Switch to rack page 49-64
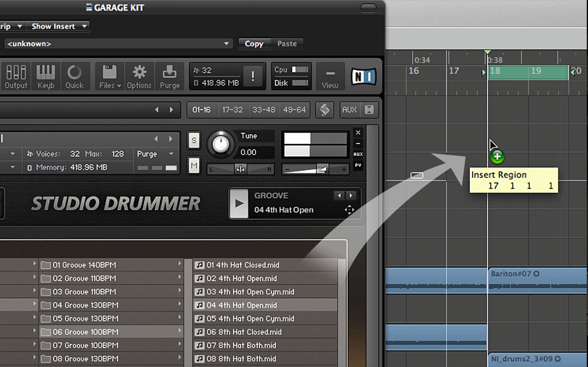Viewport: 588px width, 367px height. tap(295, 110)
